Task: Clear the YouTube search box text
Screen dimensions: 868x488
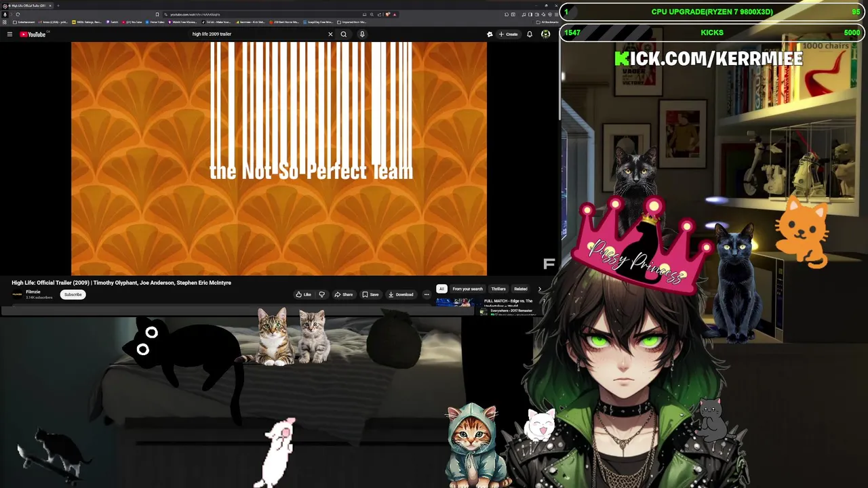Action: pos(330,34)
